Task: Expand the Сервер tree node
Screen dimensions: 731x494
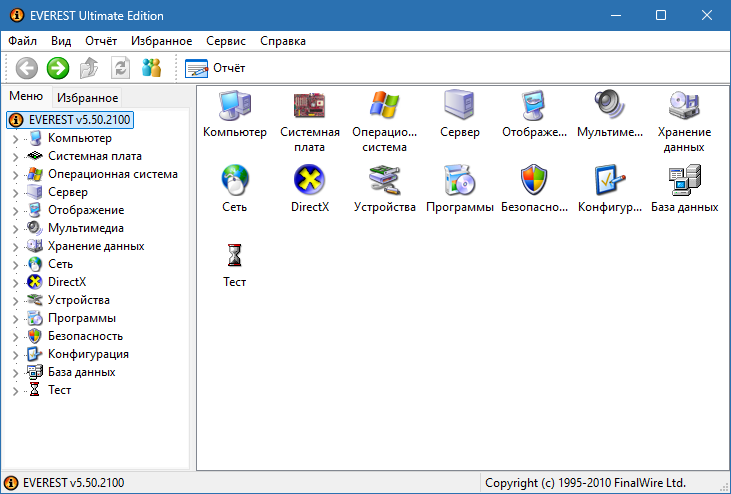Action: (x=15, y=192)
